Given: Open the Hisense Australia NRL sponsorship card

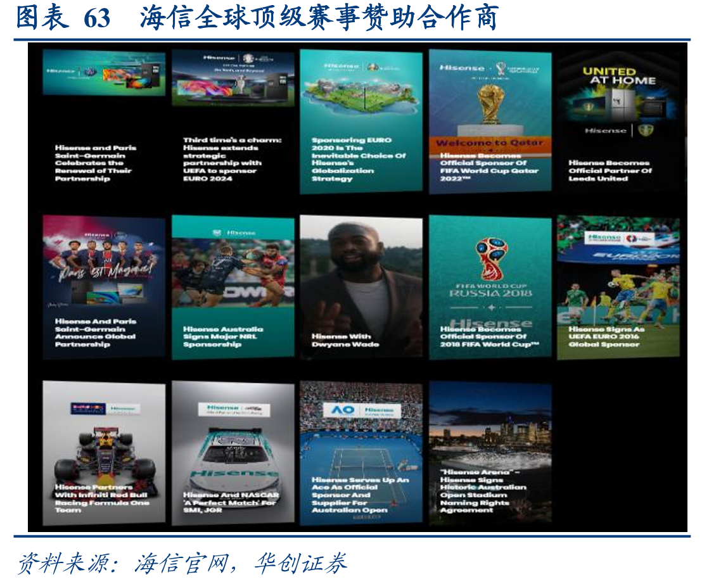Looking at the screenshot, I should [233, 286].
